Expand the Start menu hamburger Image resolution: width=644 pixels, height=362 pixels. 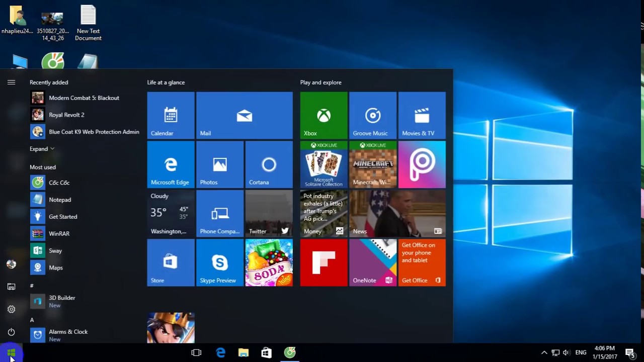tap(11, 82)
